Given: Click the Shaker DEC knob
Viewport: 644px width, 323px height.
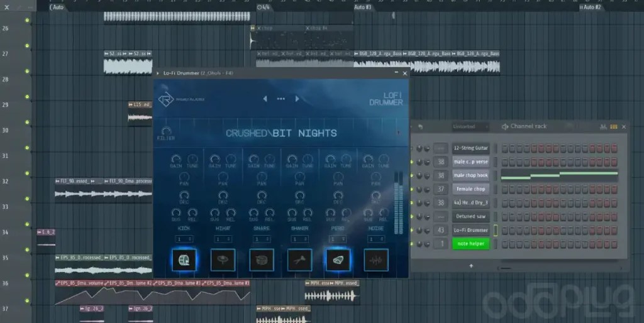Looking at the screenshot, I should [300, 195].
